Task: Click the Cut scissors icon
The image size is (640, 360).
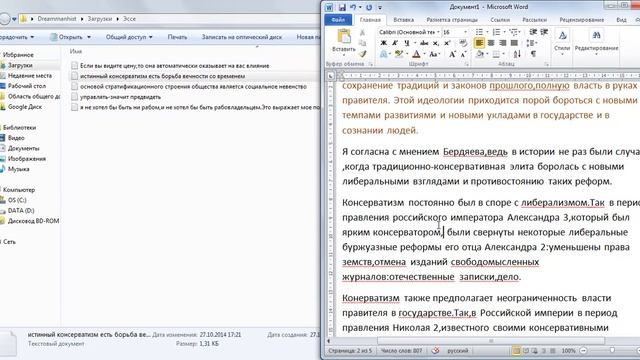Action: click(362, 33)
